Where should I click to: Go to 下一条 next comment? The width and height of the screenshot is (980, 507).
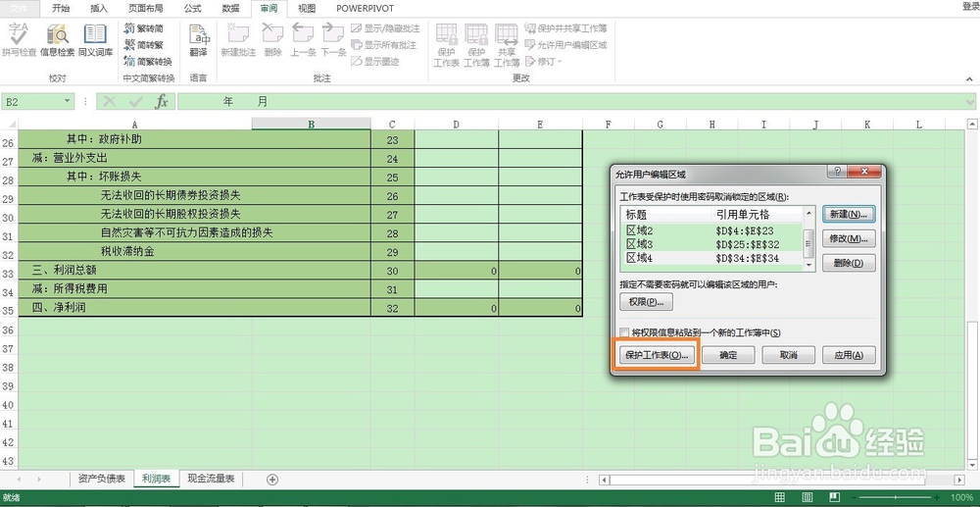click(334, 40)
